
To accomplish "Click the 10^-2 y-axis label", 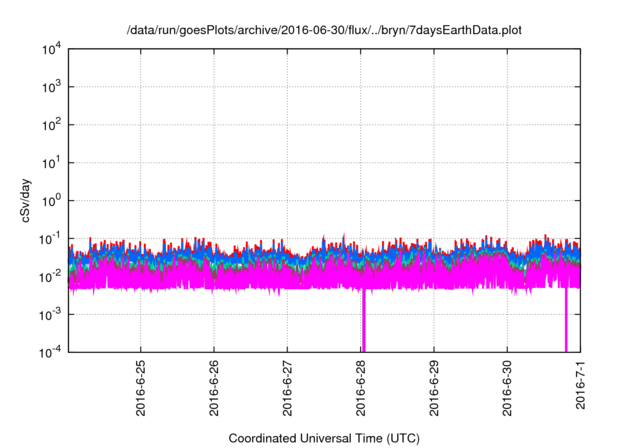I will click(x=50, y=277).
